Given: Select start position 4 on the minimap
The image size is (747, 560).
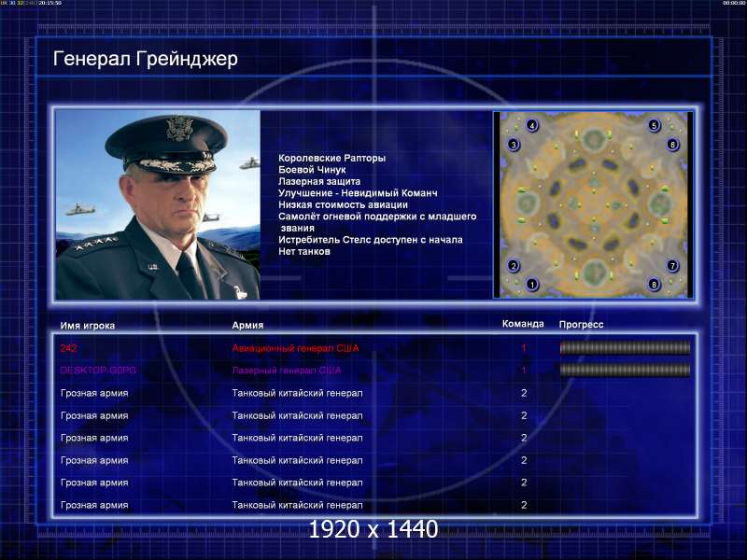Looking at the screenshot, I should [532, 126].
